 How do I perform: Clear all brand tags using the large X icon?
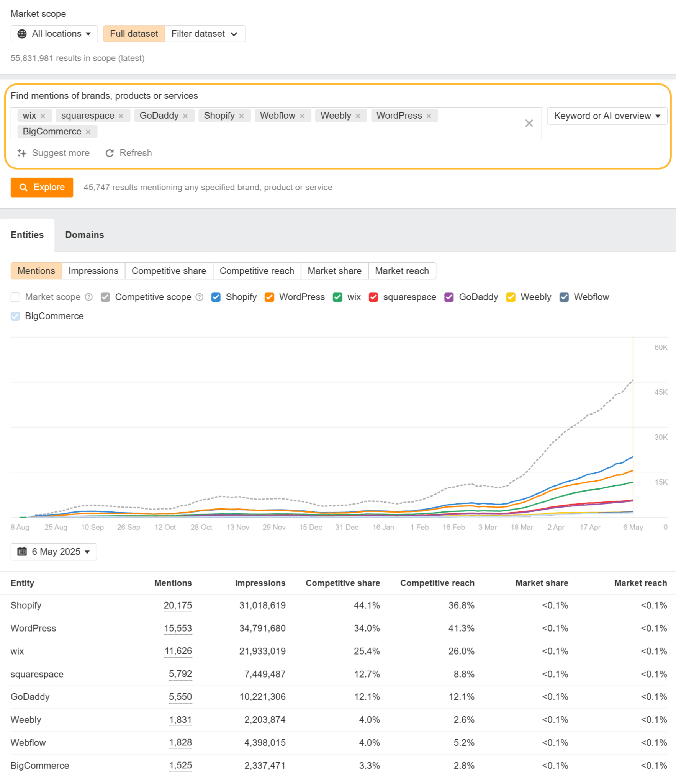(x=529, y=123)
